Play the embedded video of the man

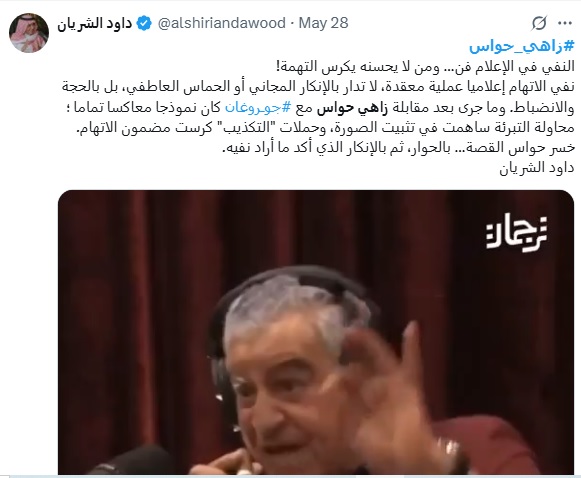(316, 332)
